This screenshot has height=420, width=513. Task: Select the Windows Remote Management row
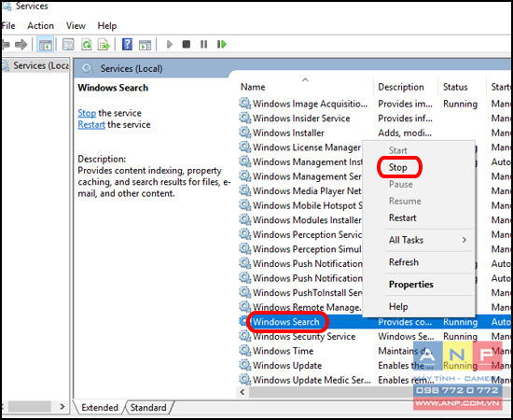click(300, 307)
